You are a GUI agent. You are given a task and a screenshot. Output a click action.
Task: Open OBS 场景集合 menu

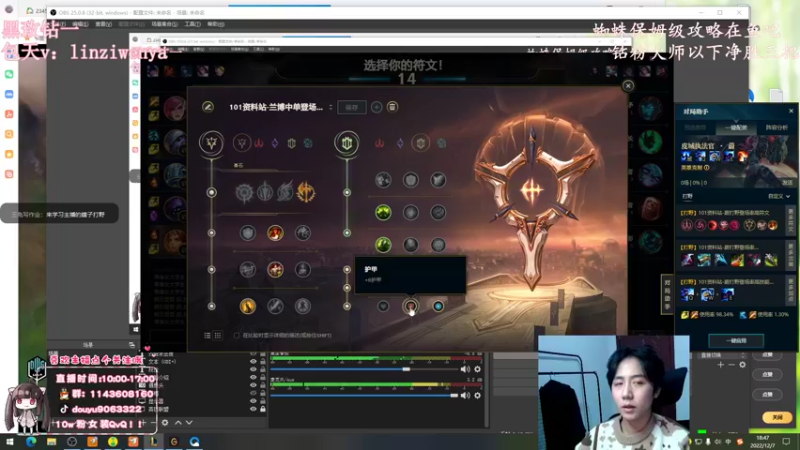164,24
